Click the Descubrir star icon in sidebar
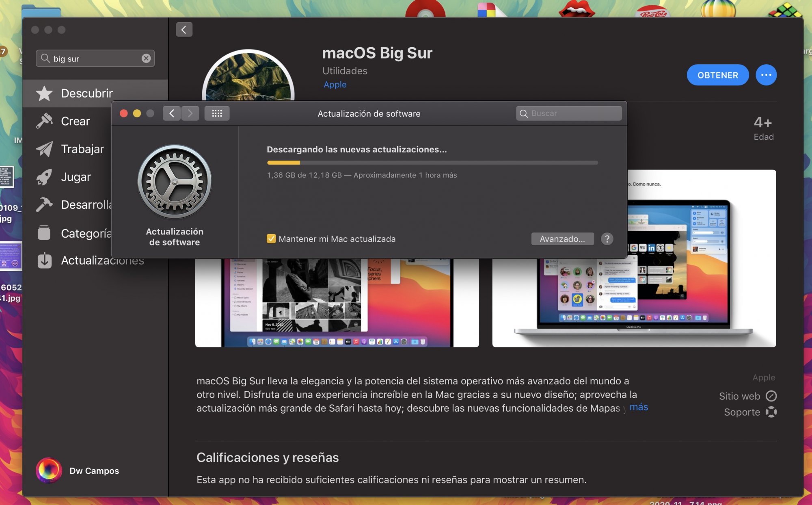 (44, 93)
